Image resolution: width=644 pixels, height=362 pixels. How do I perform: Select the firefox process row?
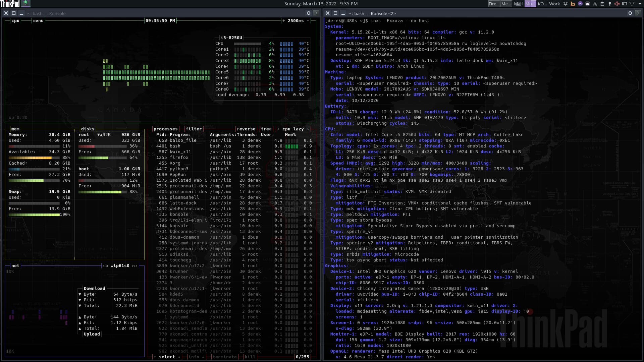[231, 158]
